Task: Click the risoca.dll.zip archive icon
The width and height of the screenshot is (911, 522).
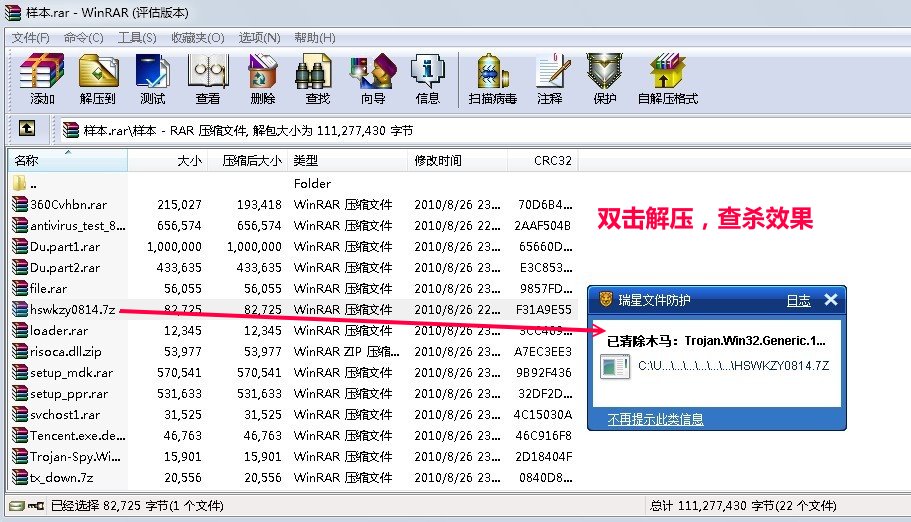Action: click(20, 351)
